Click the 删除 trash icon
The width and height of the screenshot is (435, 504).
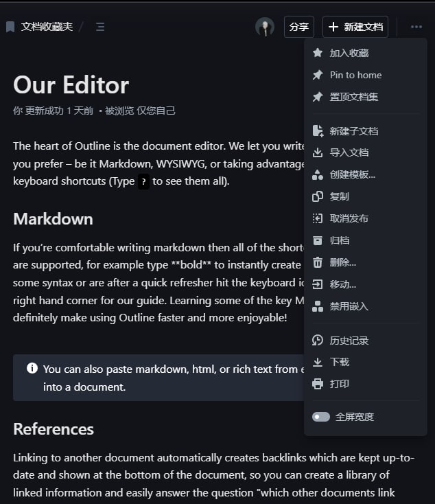tap(317, 262)
